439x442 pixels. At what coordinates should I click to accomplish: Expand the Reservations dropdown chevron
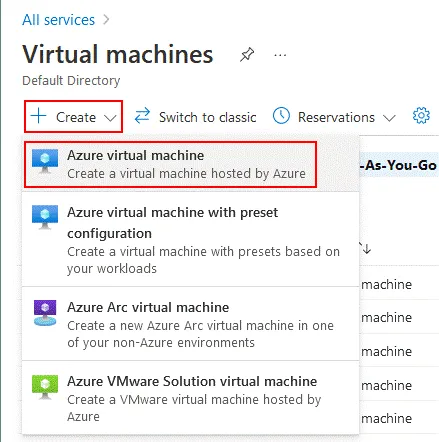(389, 118)
